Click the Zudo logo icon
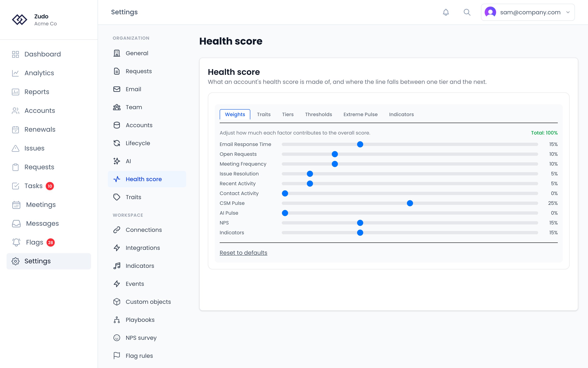 pyautogui.click(x=19, y=20)
